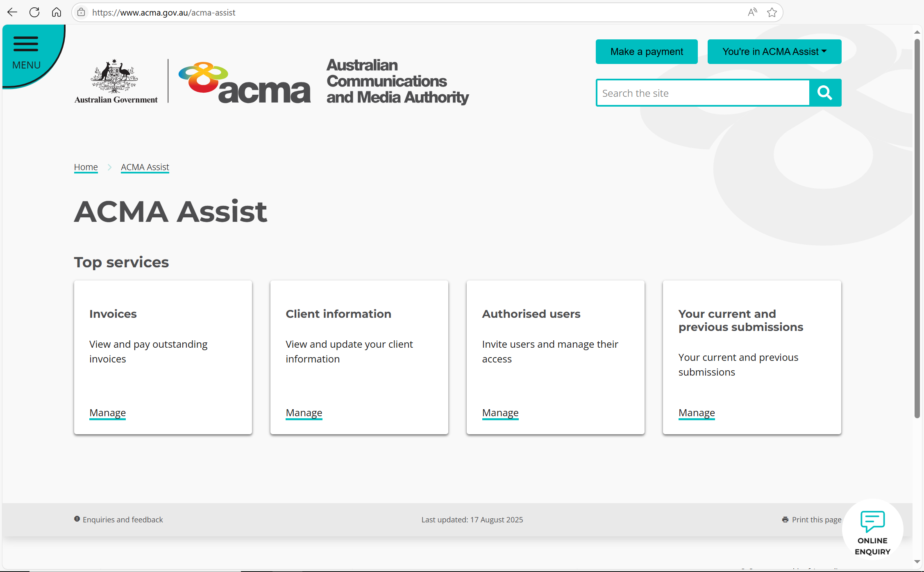The image size is (924, 572).
Task: Click the search magnifier button
Action: click(x=825, y=93)
